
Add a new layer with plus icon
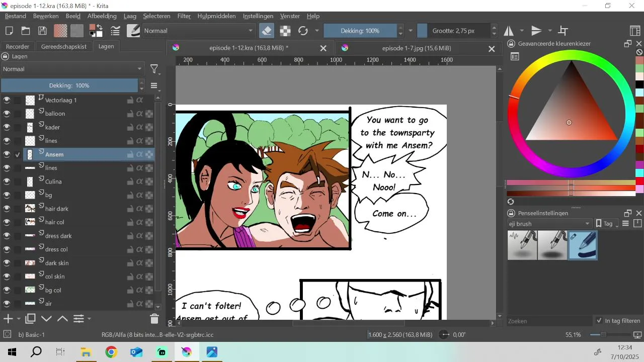coord(8,318)
